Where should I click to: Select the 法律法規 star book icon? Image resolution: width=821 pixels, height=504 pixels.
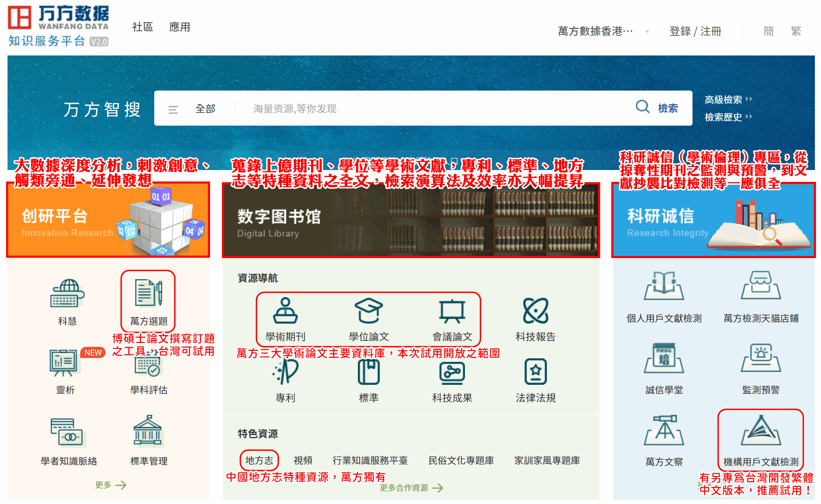536,372
